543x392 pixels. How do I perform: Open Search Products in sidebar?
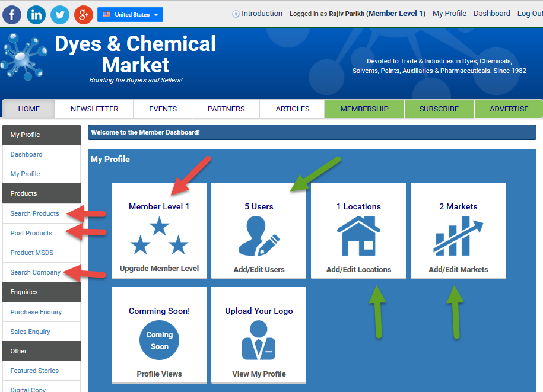click(34, 213)
